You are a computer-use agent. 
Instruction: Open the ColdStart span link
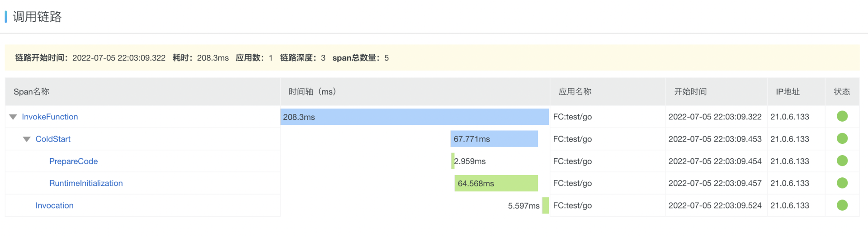coord(53,139)
